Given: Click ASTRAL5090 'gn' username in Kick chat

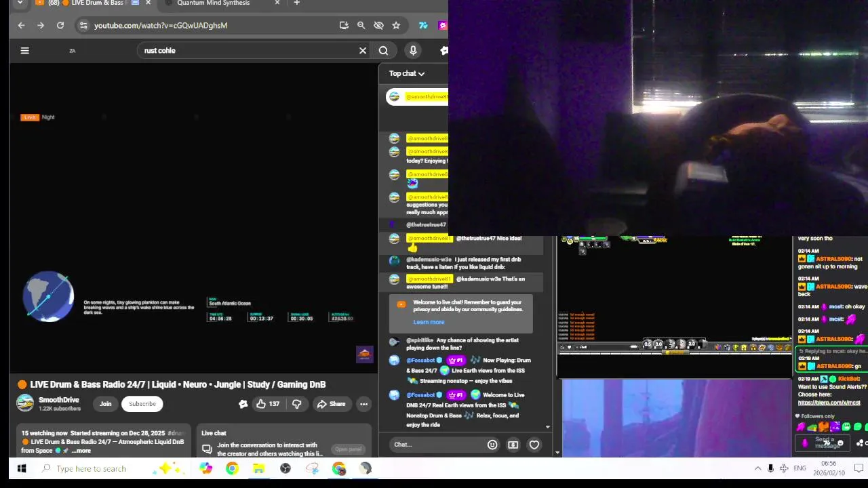Looking at the screenshot, I should [x=834, y=366].
